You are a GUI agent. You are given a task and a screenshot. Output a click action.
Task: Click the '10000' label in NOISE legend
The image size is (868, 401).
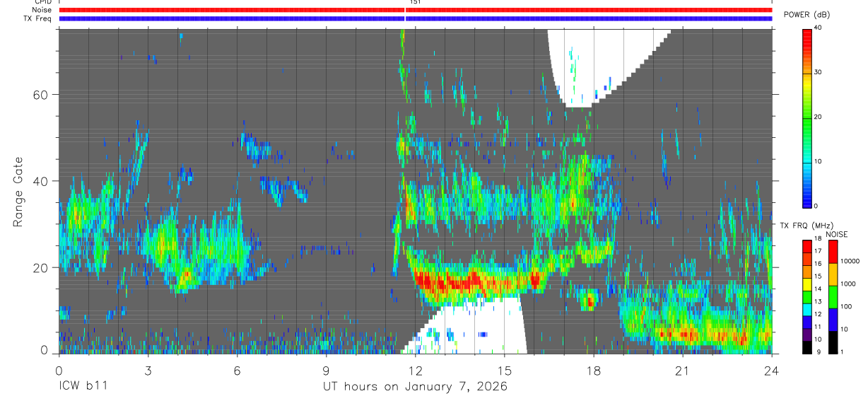tap(850, 261)
